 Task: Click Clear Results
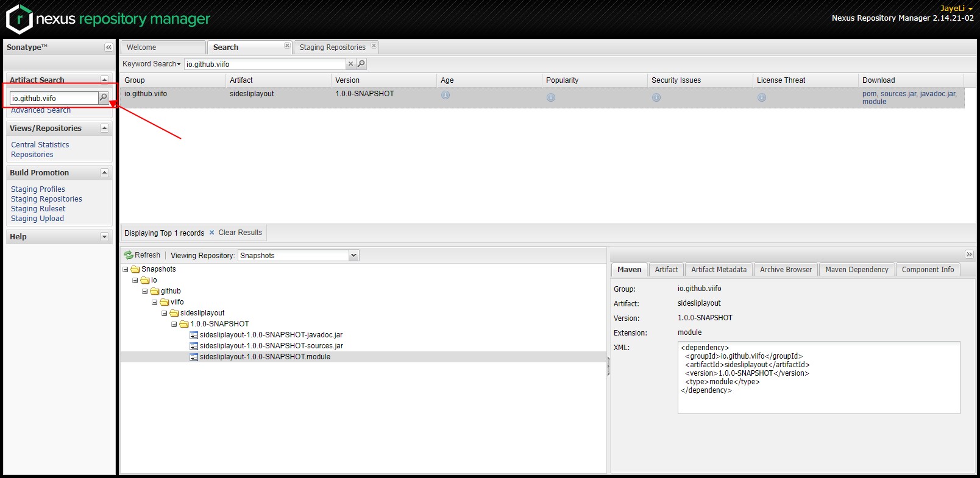click(235, 233)
